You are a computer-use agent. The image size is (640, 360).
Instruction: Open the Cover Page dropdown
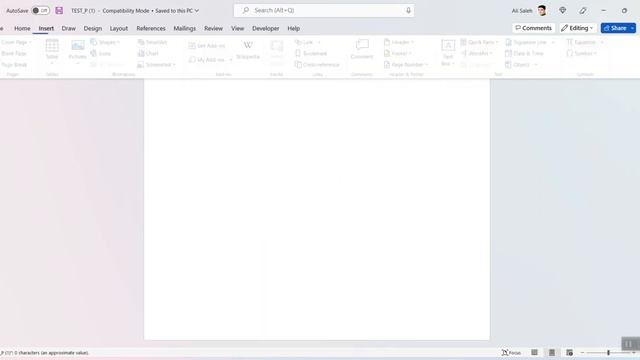16,42
